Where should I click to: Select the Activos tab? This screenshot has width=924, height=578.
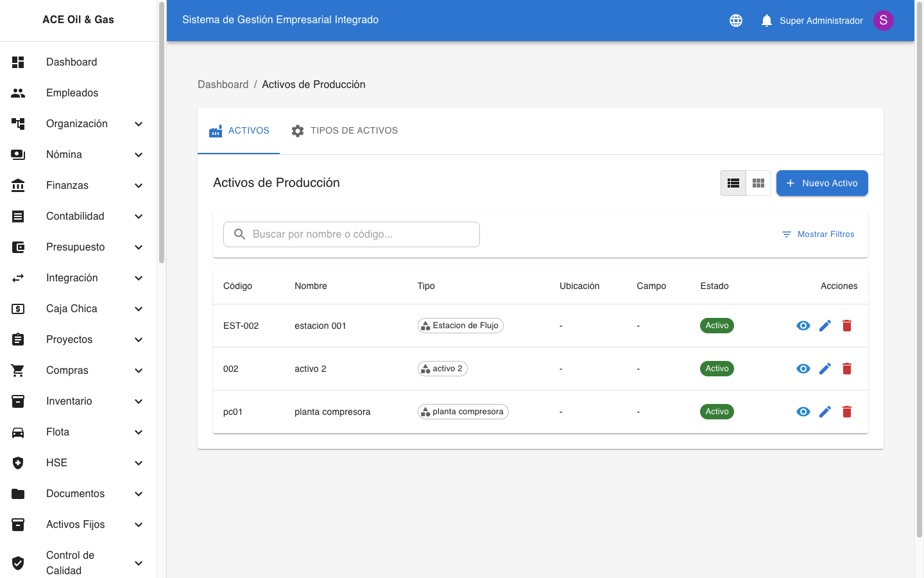239,130
